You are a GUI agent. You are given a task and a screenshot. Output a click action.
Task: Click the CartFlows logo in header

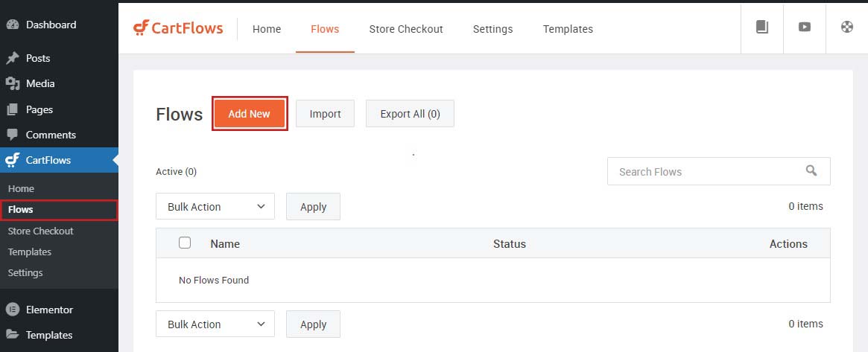coord(178,28)
